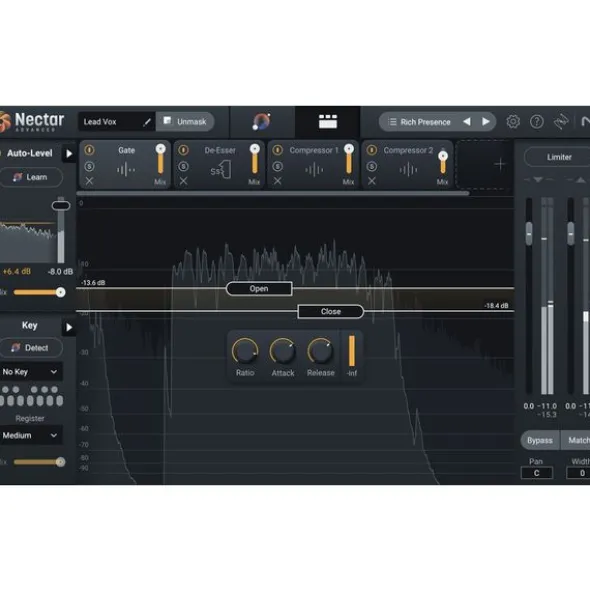
Task: Expand the Key panel arrow
Action: point(69,327)
